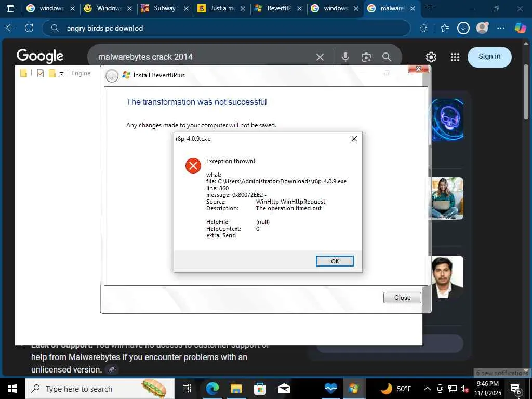Expand the system tray hidden icons chevron
The image size is (532, 399).
[x=428, y=389]
